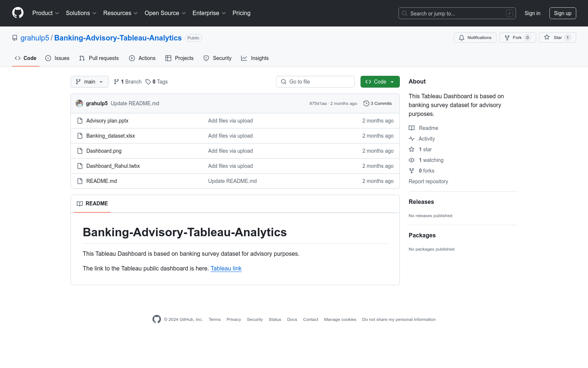Click the Terms footer link
588x368 pixels.
(x=215, y=319)
